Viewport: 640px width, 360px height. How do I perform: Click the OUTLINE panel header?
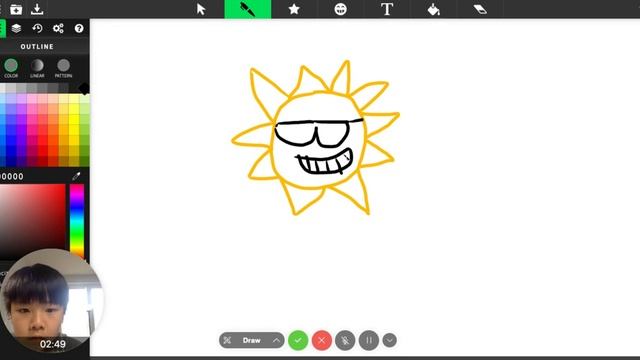37,47
